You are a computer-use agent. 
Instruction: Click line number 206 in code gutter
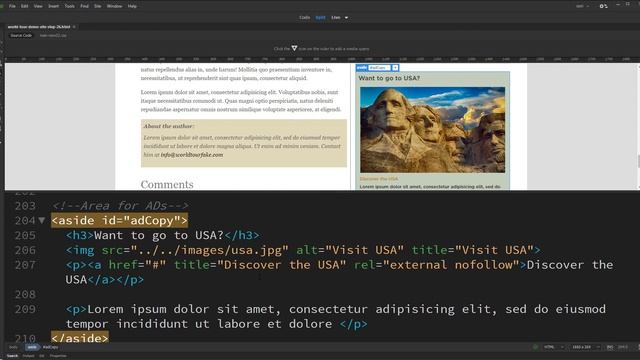[25, 250]
